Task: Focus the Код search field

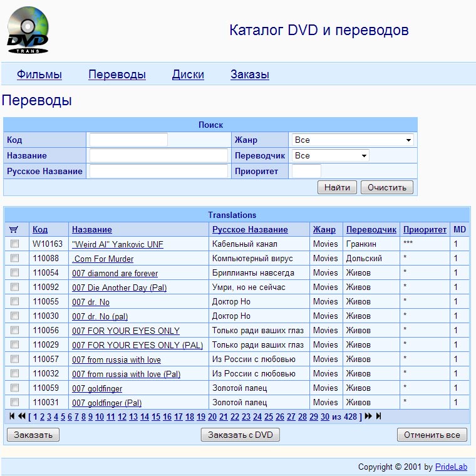Action: pos(128,140)
